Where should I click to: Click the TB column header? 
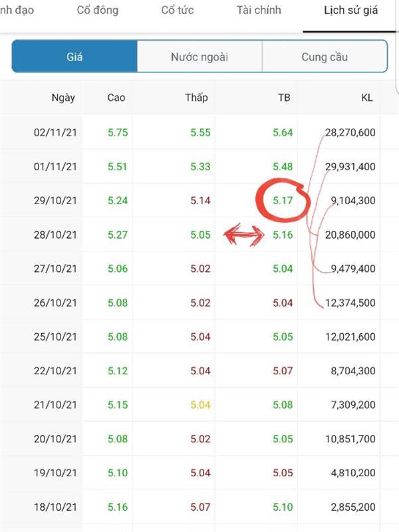(285, 98)
